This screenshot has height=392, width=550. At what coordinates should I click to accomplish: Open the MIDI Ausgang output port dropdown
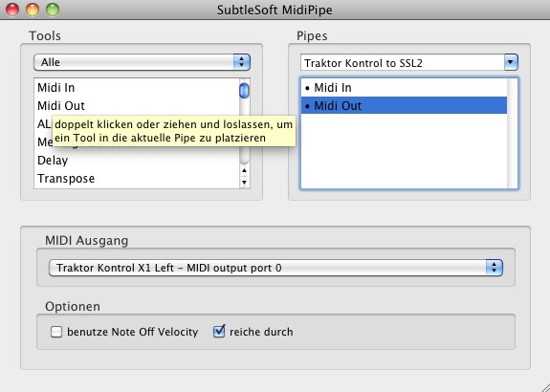coord(275,268)
